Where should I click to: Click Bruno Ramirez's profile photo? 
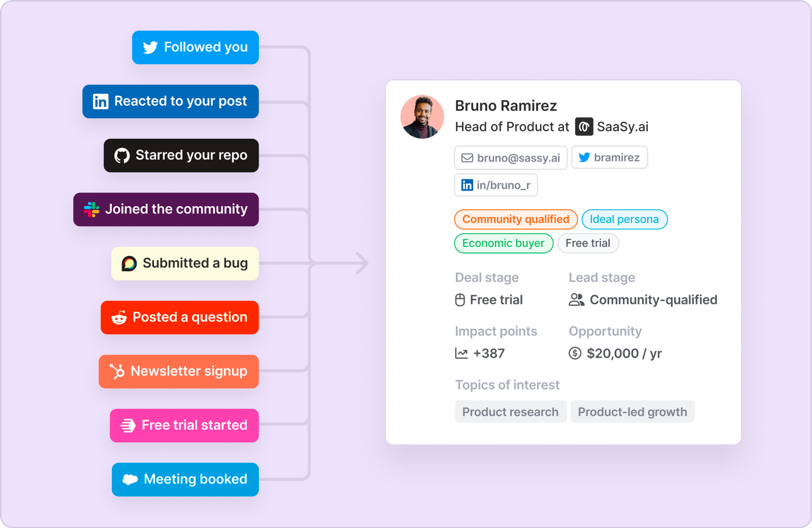coord(422,117)
